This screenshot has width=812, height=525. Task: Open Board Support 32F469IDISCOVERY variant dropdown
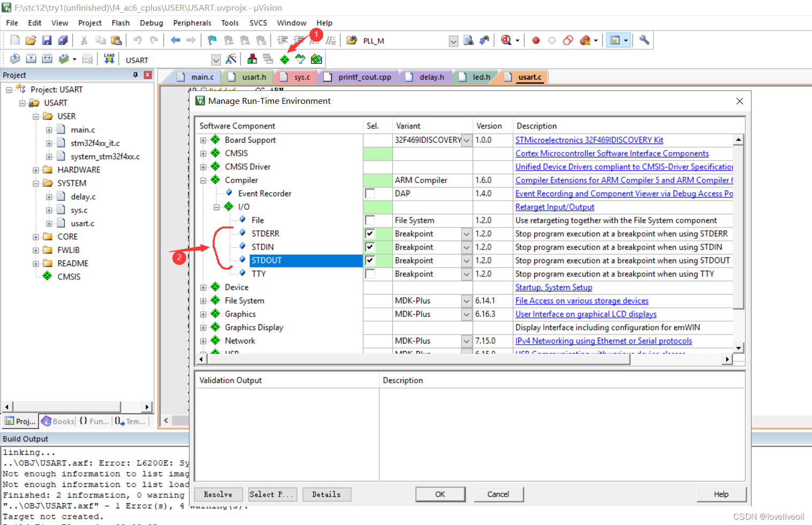pyautogui.click(x=467, y=140)
